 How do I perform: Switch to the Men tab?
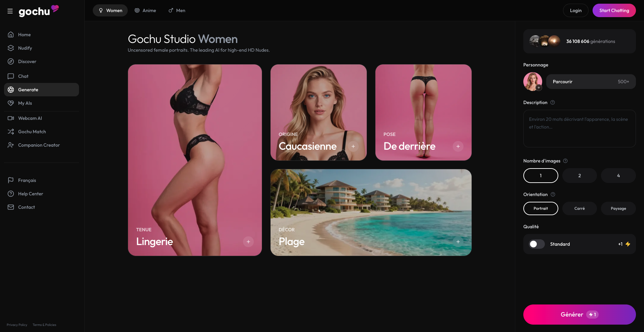pos(177,10)
